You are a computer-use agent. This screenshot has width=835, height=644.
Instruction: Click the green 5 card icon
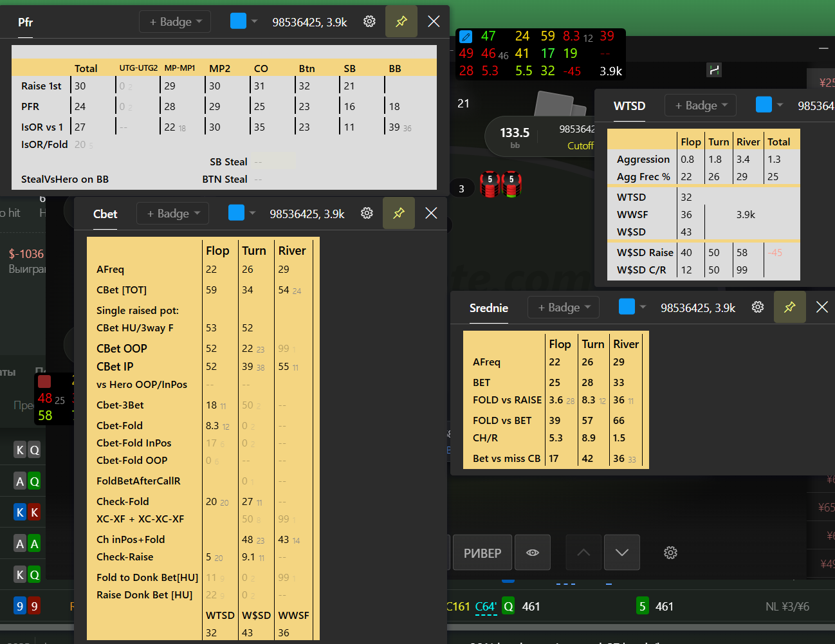[x=642, y=606]
